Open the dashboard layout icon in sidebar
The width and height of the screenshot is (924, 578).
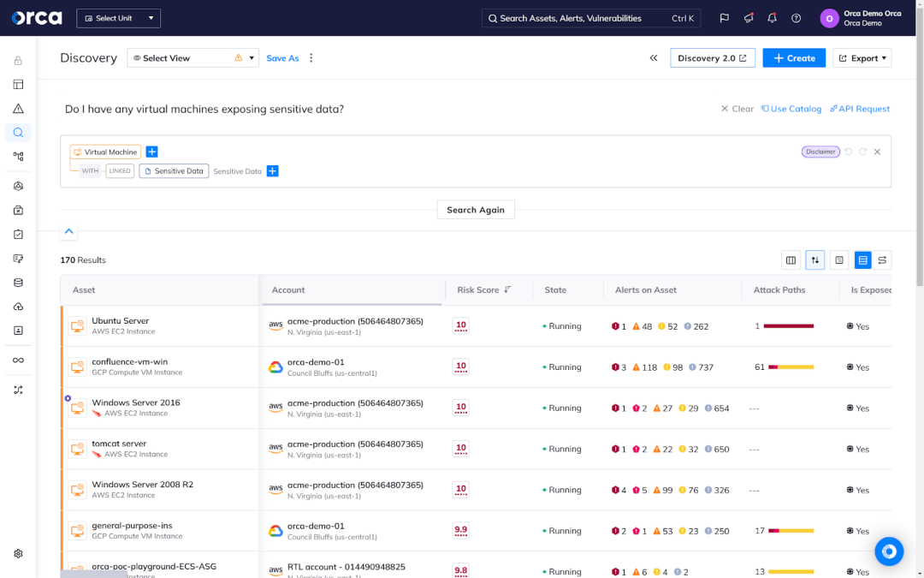pos(18,84)
